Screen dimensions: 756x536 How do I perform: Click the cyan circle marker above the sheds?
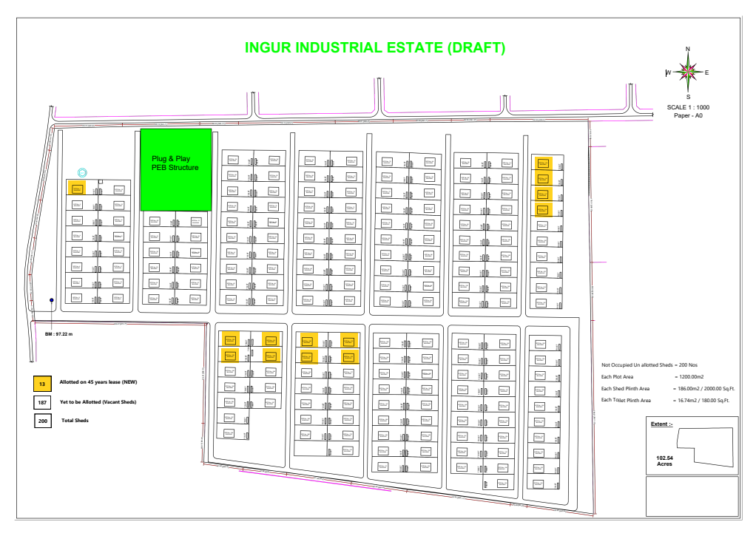(82, 172)
